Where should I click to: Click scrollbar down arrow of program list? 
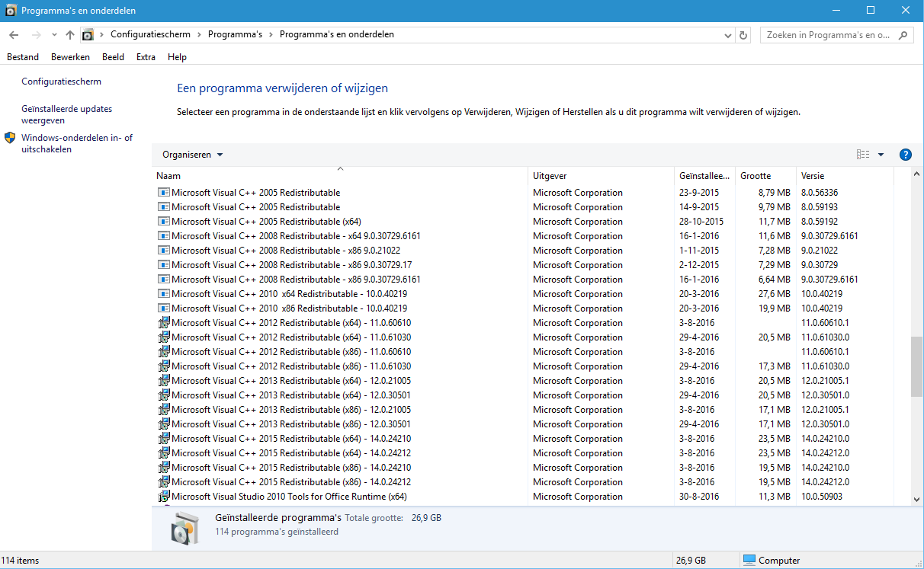coord(916,500)
